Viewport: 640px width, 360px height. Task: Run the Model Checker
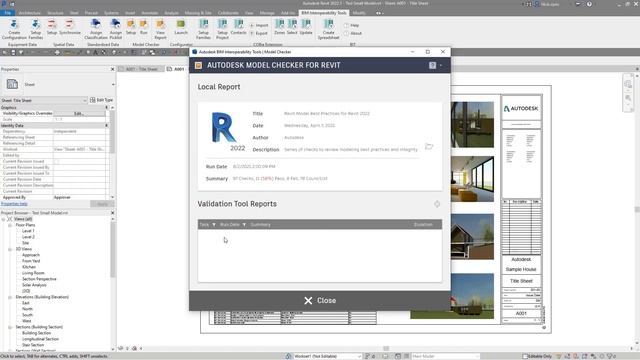click(x=144, y=27)
